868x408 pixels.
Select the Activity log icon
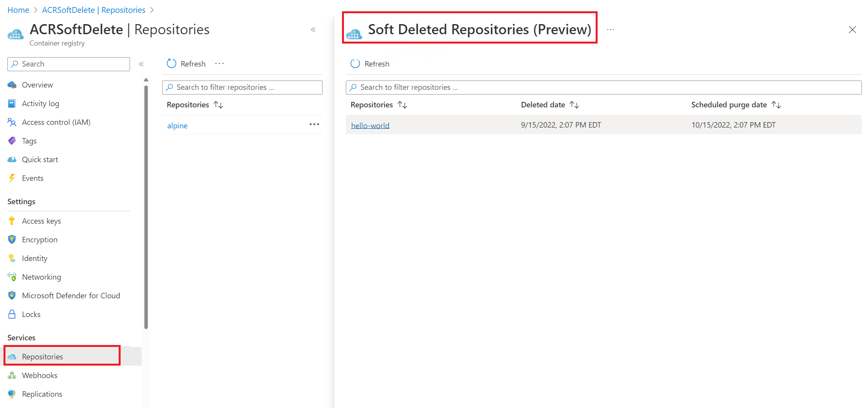(12, 103)
